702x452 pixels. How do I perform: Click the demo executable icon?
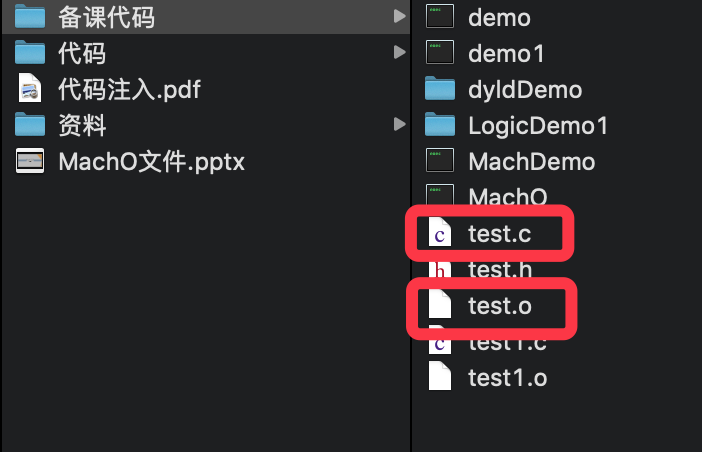pos(440,16)
